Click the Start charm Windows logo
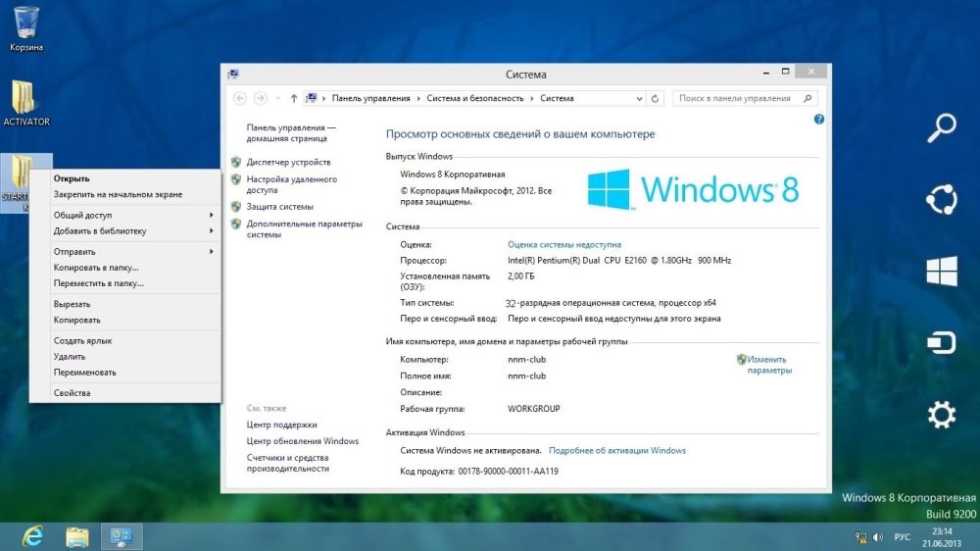Image resolution: width=980 pixels, height=551 pixels. (x=941, y=272)
